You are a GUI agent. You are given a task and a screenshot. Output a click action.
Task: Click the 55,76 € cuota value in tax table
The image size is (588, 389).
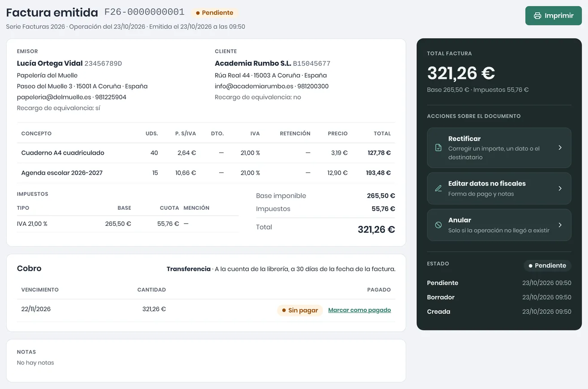[168, 224]
